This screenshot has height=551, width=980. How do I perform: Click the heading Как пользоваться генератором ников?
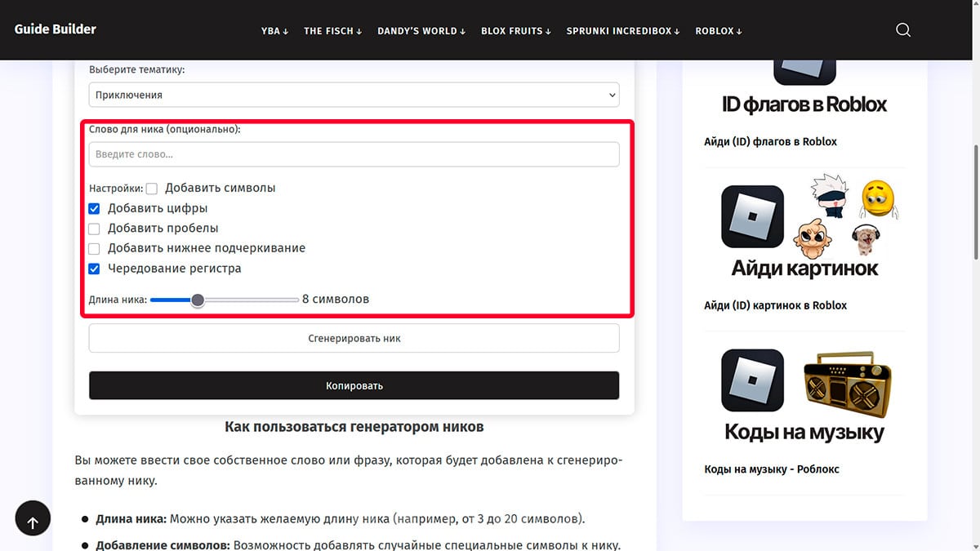(x=354, y=426)
